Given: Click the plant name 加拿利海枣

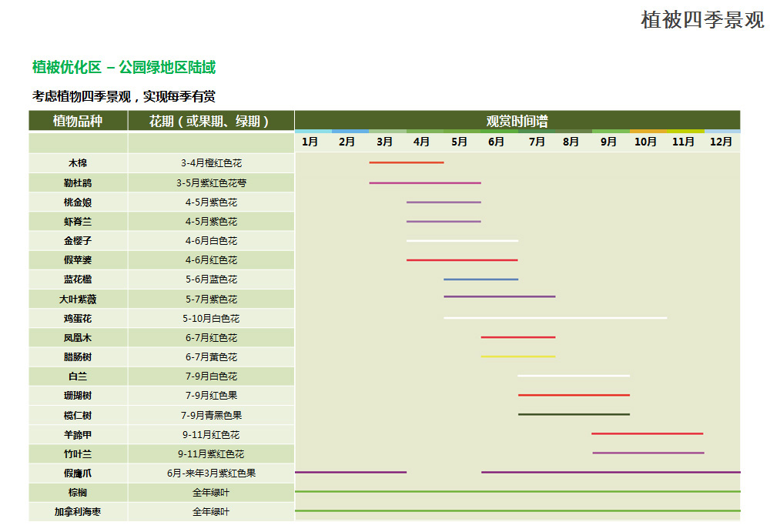Looking at the screenshot, I should pos(78,512).
